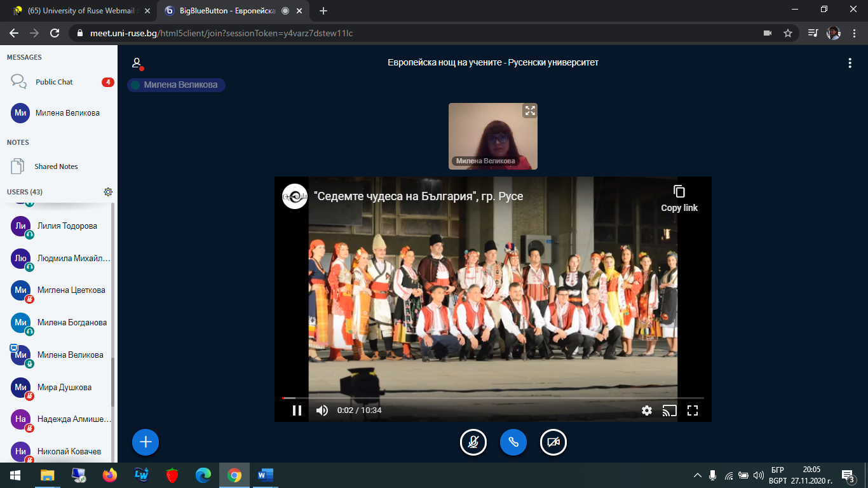The height and width of the screenshot is (488, 868).
Task: Make Милена Великова's webcam fullscreen
Action: (530, 111)
